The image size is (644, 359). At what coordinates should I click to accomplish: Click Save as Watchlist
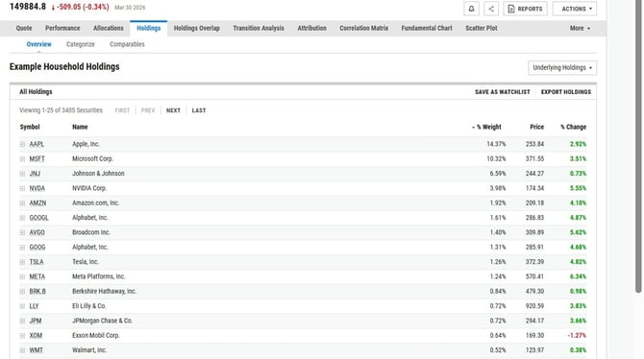(x=503, y=92)
